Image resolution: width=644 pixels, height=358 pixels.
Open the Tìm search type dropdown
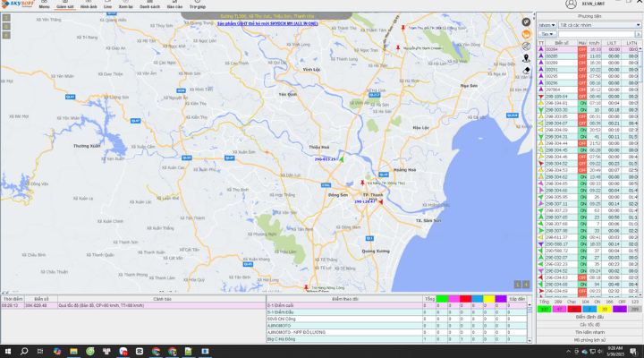547,35
